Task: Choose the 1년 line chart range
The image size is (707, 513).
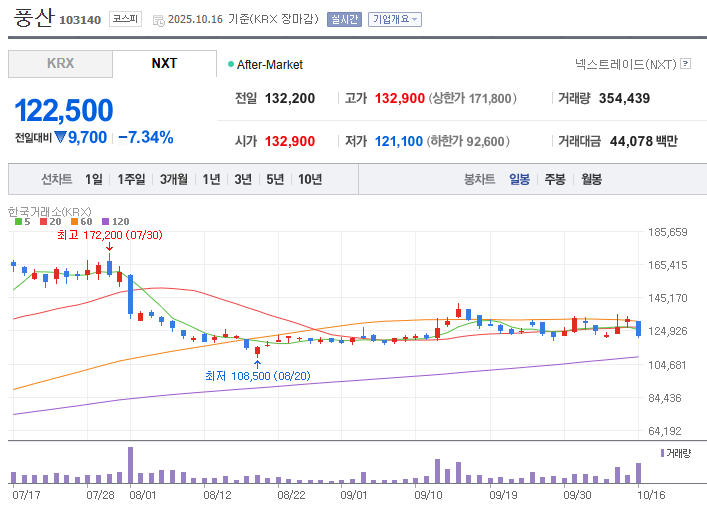Action: [211, 179]
